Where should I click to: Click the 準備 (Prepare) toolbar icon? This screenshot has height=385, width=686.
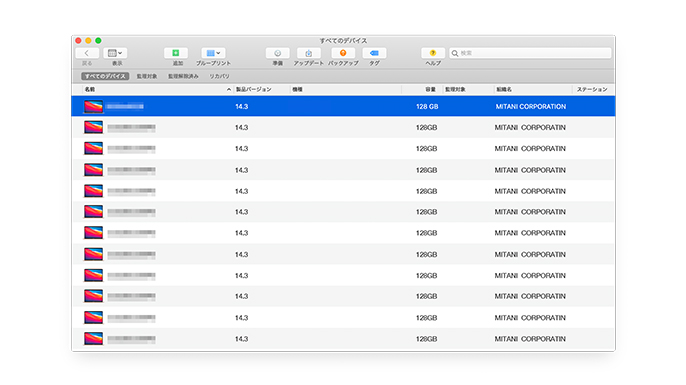pos(277,53)
